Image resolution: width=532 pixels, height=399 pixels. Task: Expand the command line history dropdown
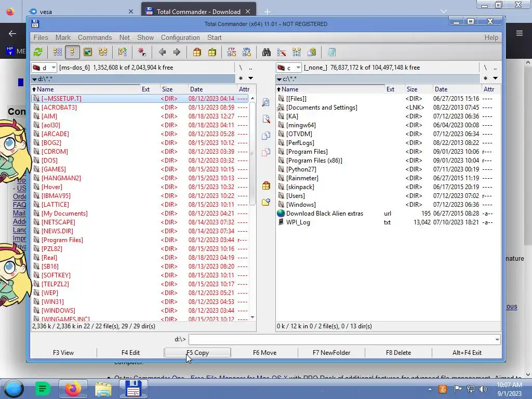click(497, 339)
